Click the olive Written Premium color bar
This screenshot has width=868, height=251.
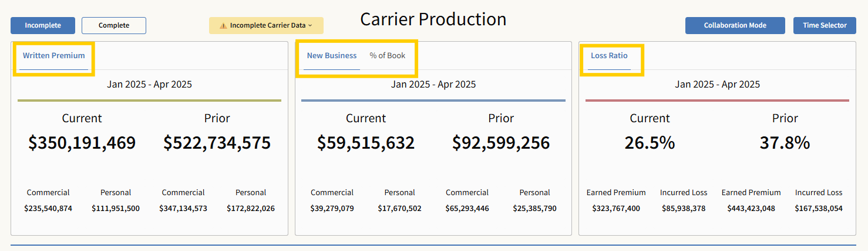click(x=149, y=101)
